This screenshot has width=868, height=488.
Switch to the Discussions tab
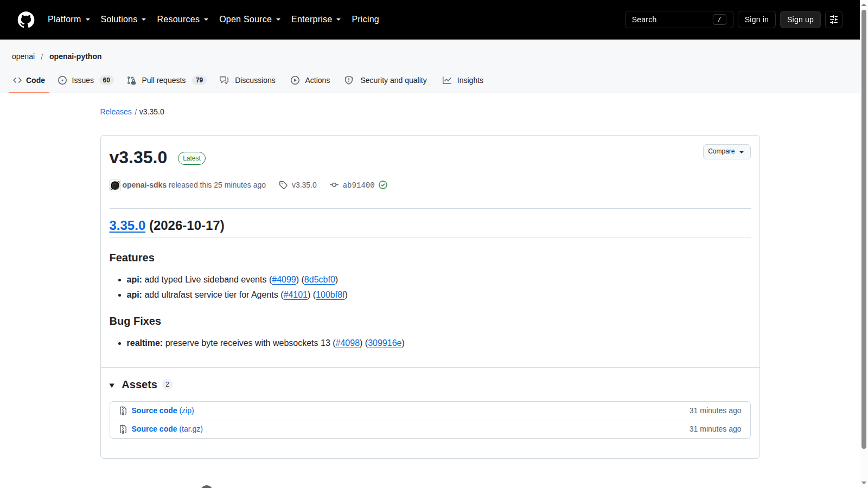pos(247,80)
